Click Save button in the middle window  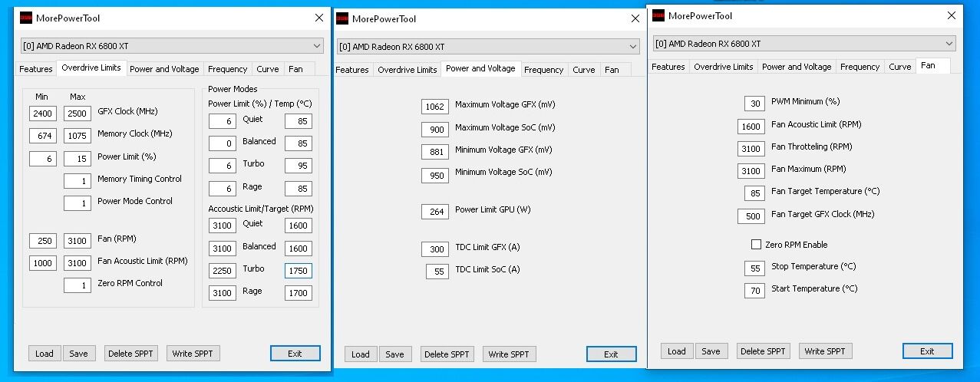tap(394, 354)
